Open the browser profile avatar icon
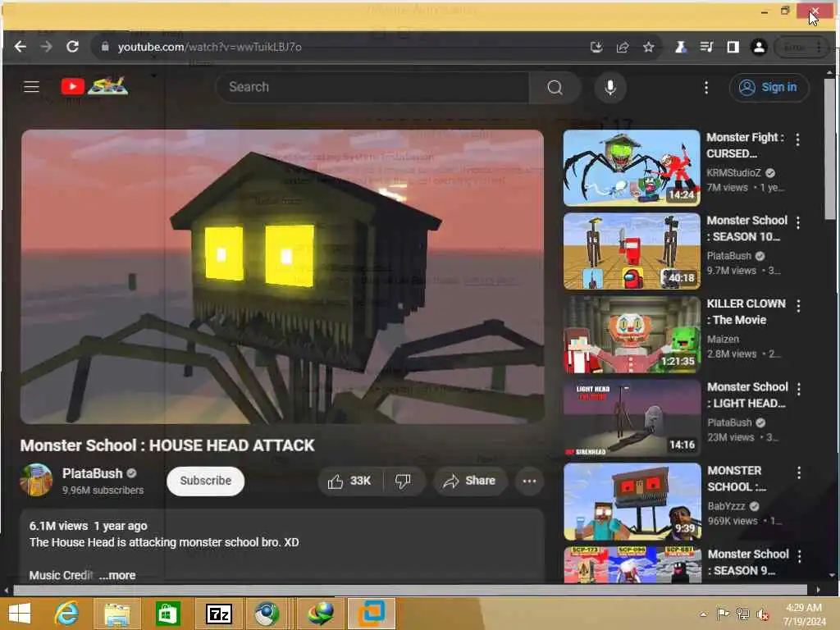Image resolution: width=840 pixels, height=630 pixels. (759, 47)
